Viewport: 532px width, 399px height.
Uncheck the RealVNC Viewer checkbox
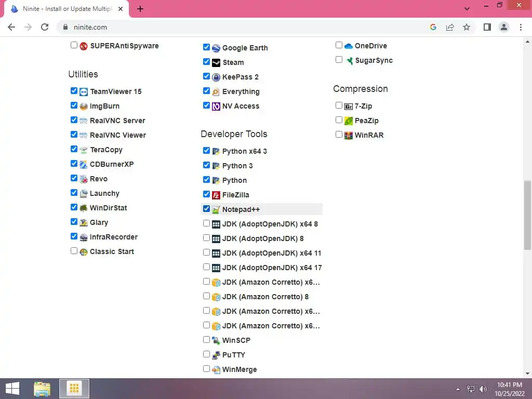tap(74, 135)
